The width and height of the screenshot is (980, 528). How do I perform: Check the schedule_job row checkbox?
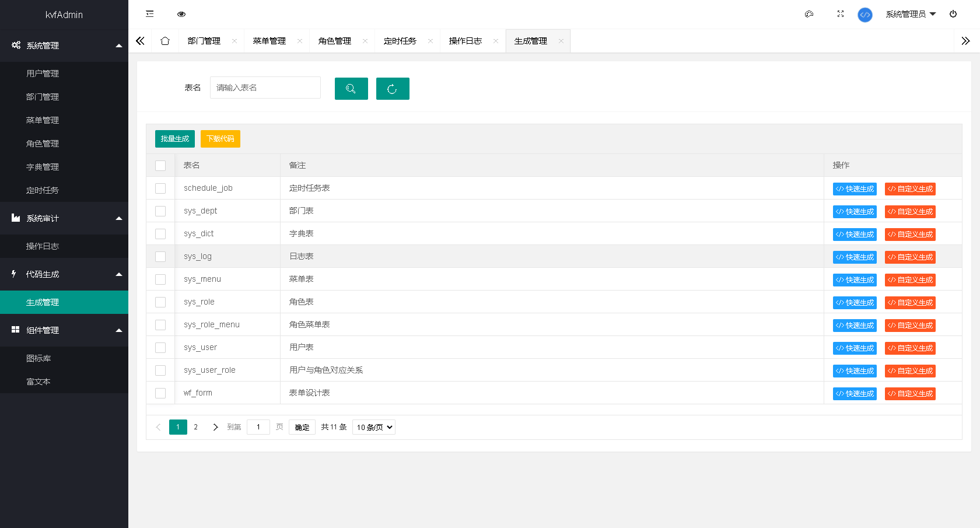tap(160, 188)
